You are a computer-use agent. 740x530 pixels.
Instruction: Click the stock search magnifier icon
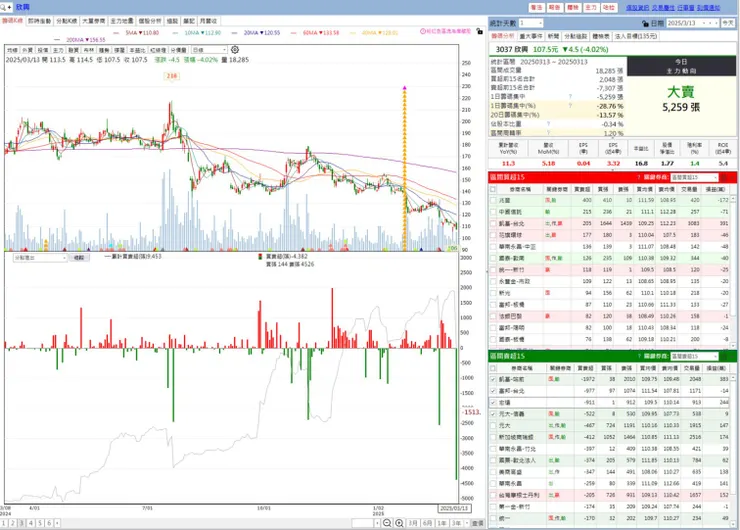click(x=3, y=7)
